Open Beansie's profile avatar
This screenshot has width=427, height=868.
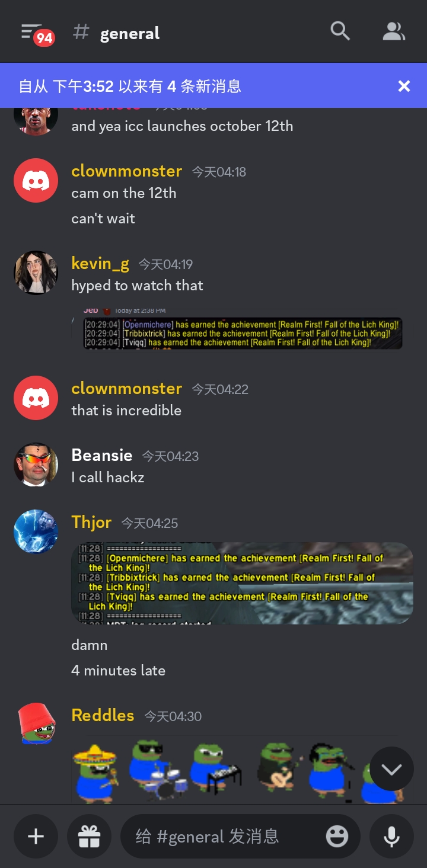pos(36,465)
